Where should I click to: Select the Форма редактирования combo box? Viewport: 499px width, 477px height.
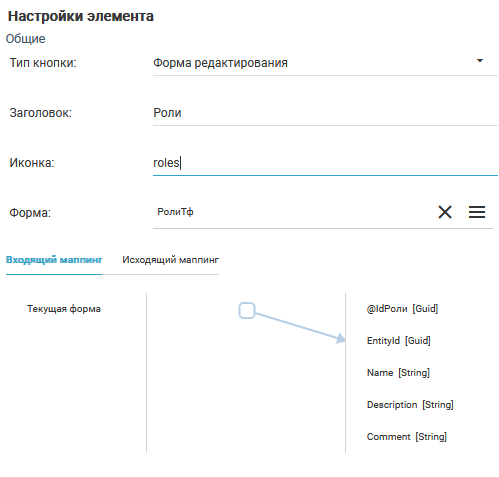click(x=325, y=63)
